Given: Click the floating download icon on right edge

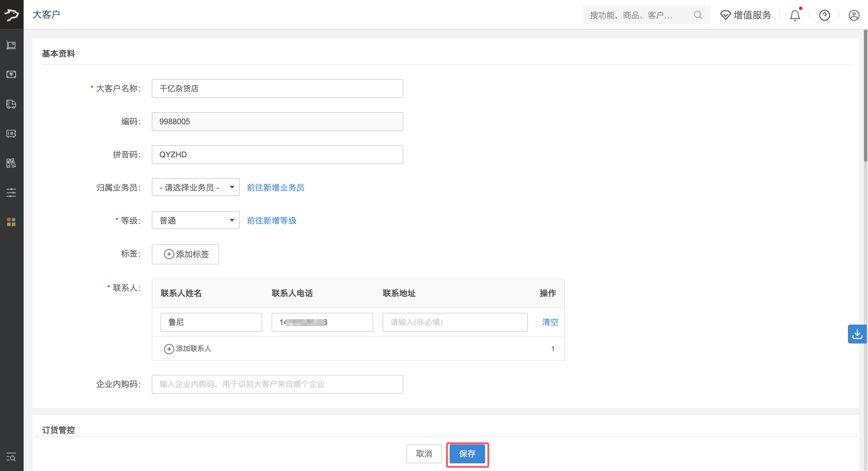Looking at the screenshot, I should [858, 334].
